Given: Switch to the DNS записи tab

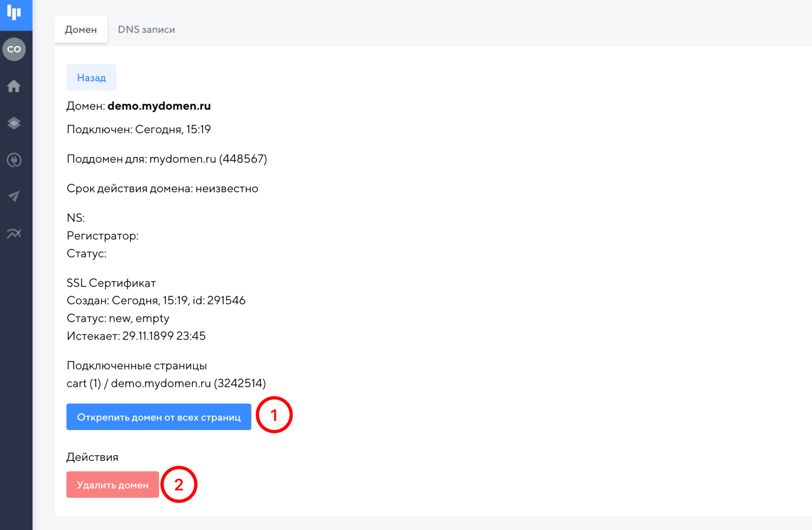Looking at the screenshot, I should click(146, 29).
